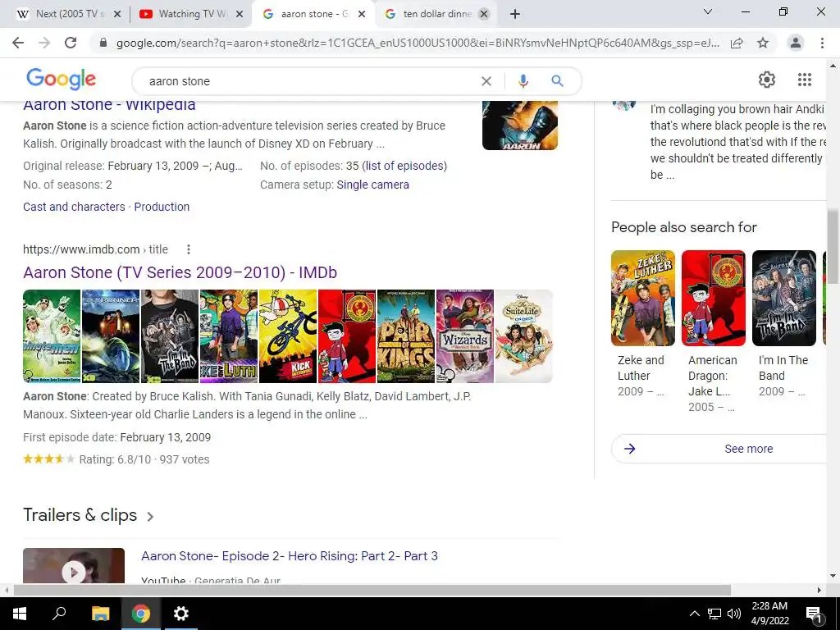
Task: Open the Chrome profile avatar menu
Action: pos(796,43)
